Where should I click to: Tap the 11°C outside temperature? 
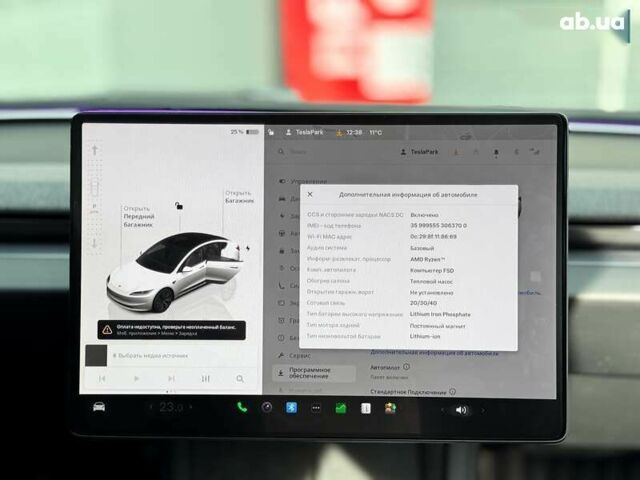coord(376,133)
